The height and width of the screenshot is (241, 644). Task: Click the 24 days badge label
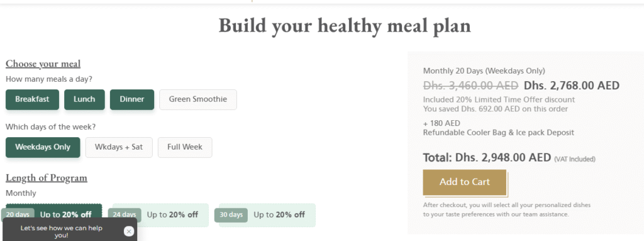click(125, 215)
